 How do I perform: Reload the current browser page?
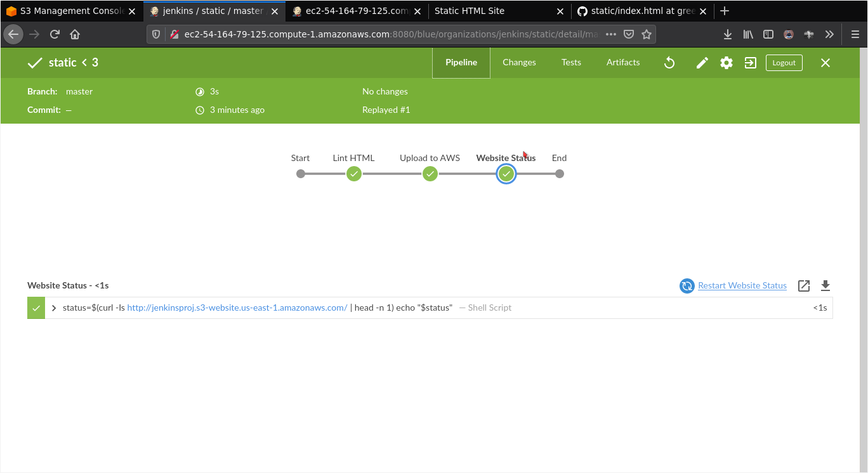[55, 34]
